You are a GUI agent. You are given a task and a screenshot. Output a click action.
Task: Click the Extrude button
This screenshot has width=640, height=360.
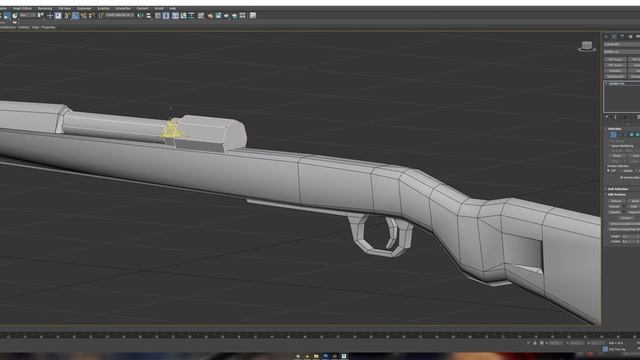coord(615,207)
